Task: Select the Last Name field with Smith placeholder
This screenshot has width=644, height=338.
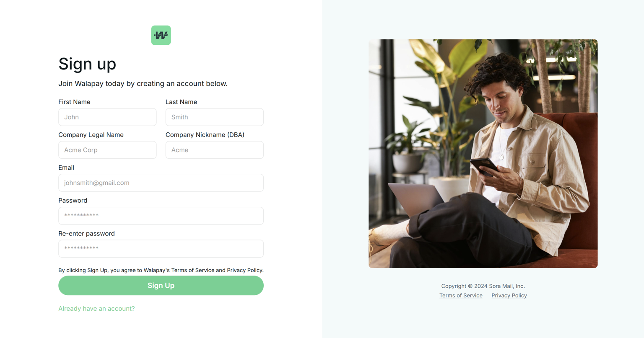Action: click(x=215, y=117)
